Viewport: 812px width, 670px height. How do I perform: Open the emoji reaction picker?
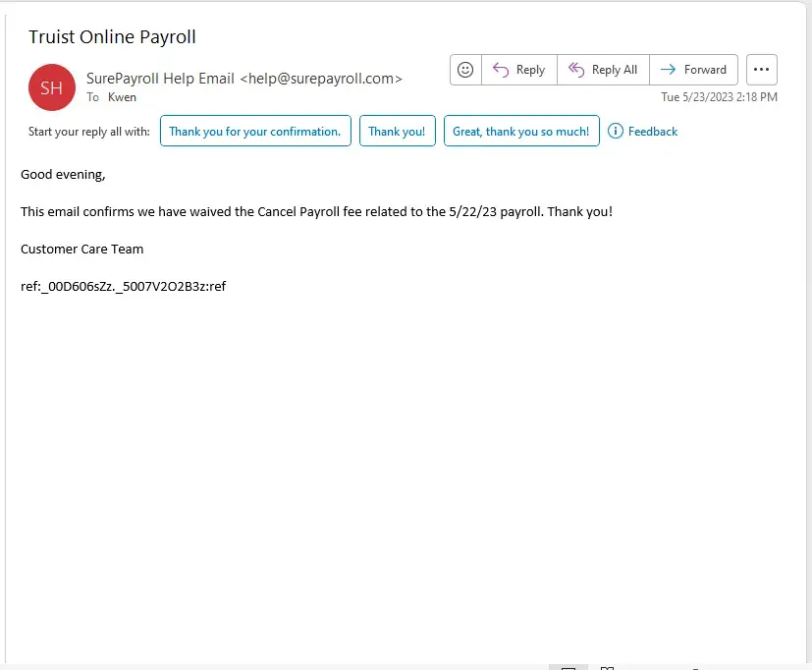pyautogui.click(x=465, y=70)
